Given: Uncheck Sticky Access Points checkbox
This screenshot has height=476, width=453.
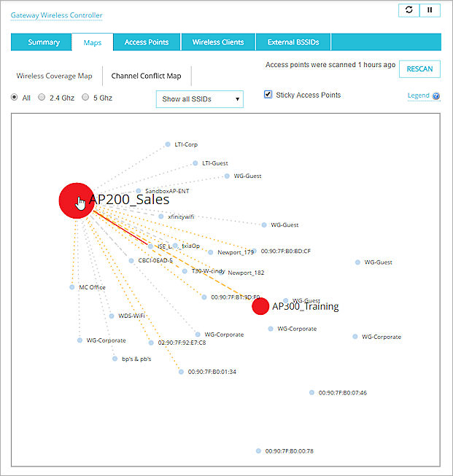Looking at the screenshot, I should point(268,95).
